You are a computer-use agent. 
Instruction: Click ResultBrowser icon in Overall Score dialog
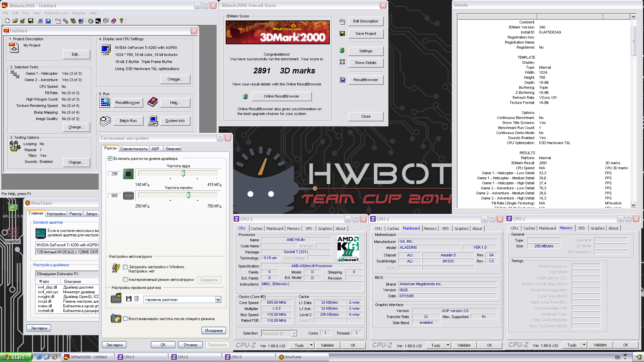click(x=342, y=80)
